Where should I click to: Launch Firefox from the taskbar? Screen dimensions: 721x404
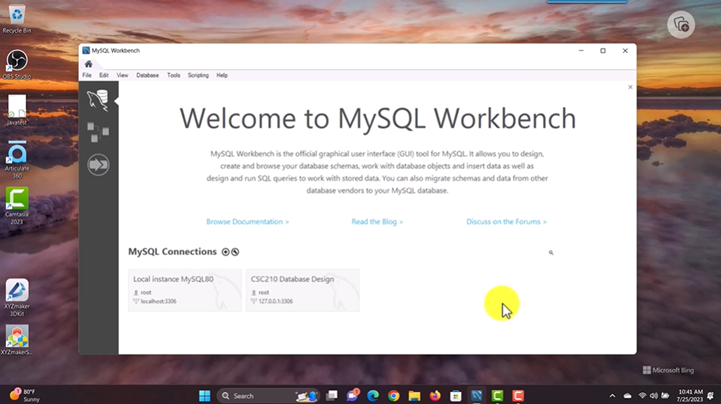435,396
